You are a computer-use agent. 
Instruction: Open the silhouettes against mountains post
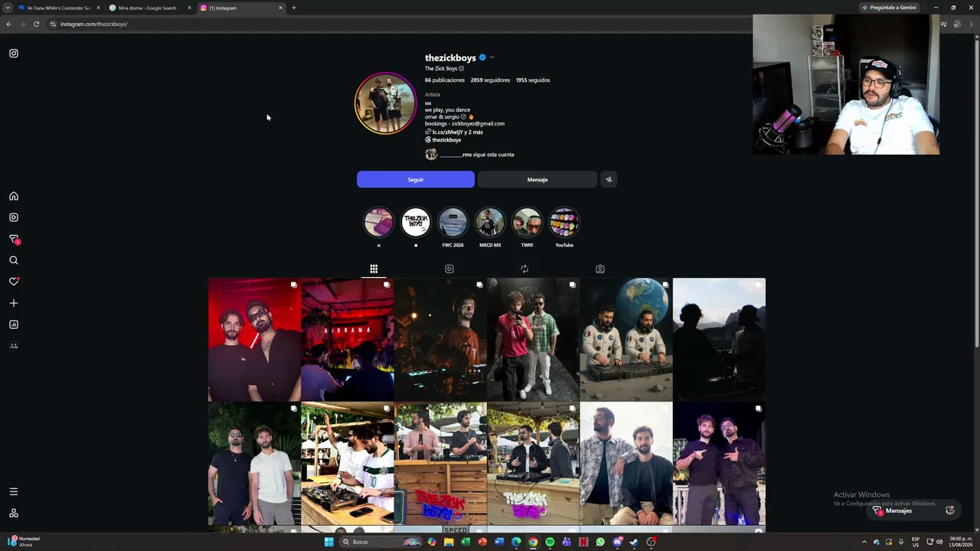click(x=719, y=340)
